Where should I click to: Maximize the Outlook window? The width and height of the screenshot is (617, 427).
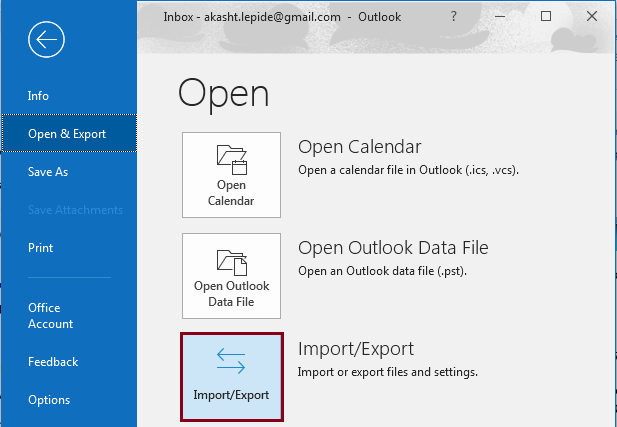click(546, 16)
